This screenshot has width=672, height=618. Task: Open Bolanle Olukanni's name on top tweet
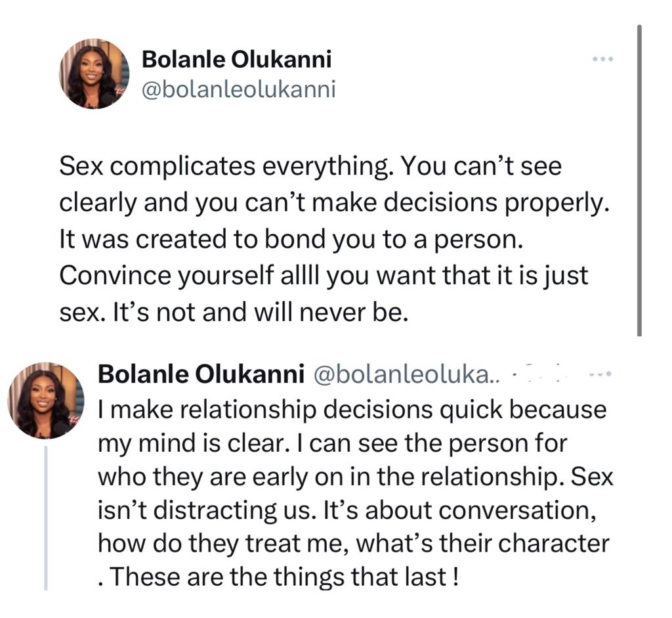(236, 60)
